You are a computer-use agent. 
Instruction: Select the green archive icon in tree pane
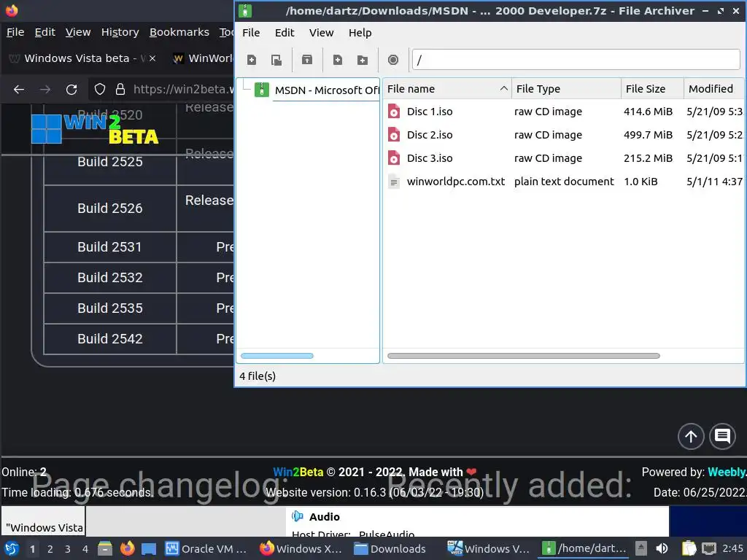(262, 90)
